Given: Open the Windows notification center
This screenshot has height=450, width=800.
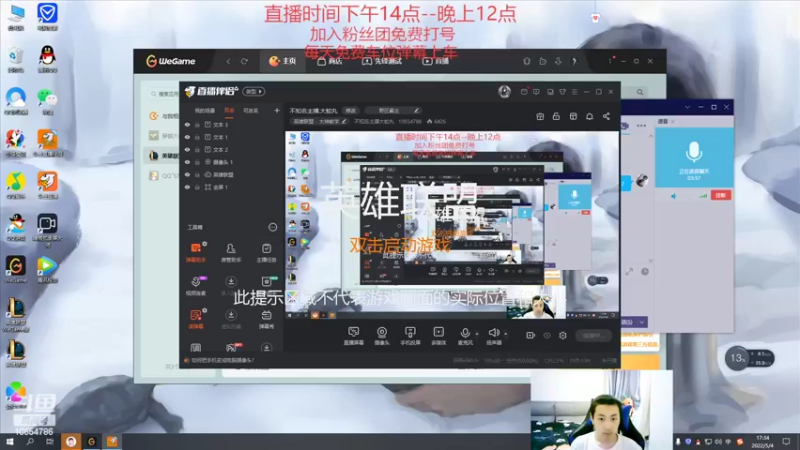Looking at the screenshot, I should pos(786,441).
